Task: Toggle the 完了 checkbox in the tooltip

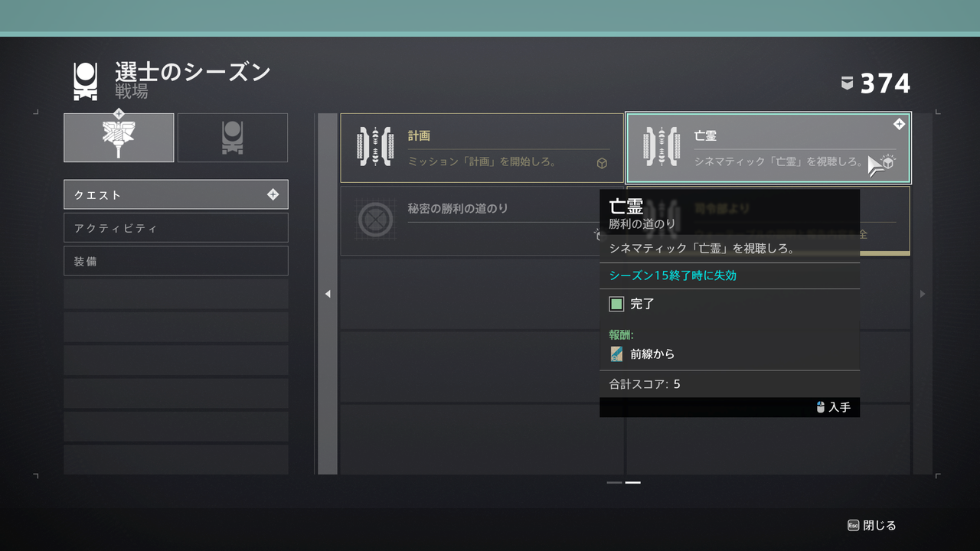Action: coord(616,304)
